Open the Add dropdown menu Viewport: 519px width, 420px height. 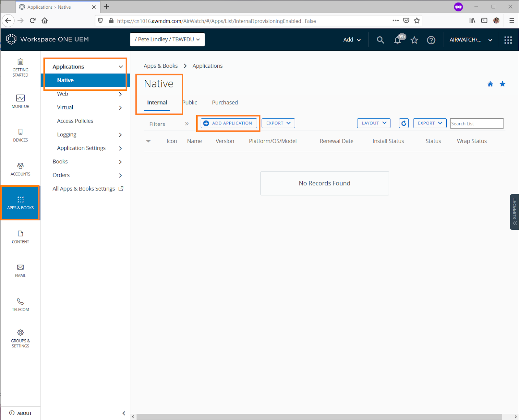tap(352, 40)
